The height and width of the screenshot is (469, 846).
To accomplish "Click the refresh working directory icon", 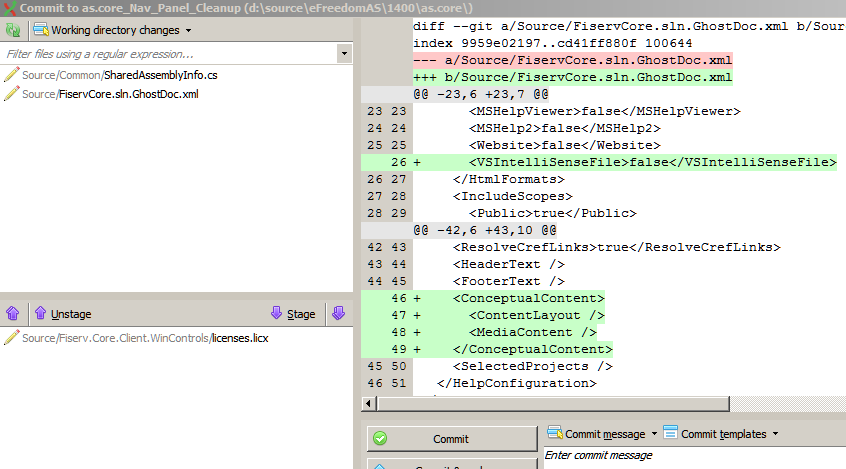I will pos(13,30).
